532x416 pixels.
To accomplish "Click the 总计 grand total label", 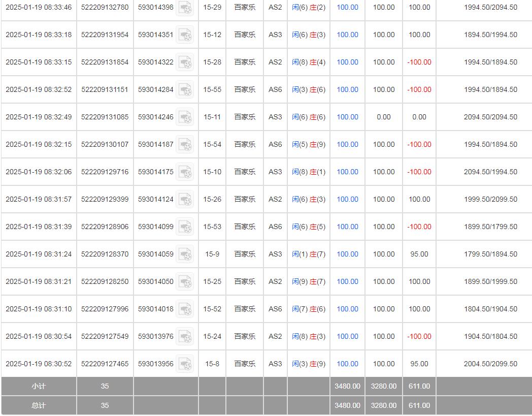I will [39, 406].
